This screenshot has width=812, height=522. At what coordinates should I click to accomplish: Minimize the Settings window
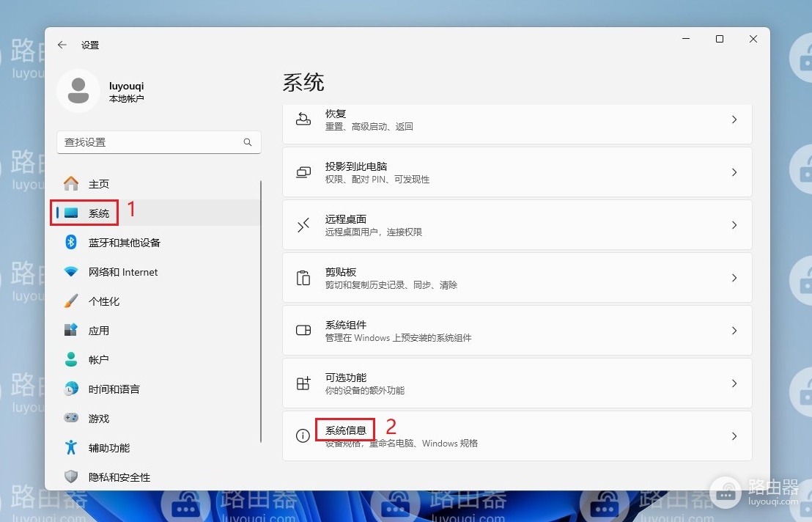click(x=686, y=39)
